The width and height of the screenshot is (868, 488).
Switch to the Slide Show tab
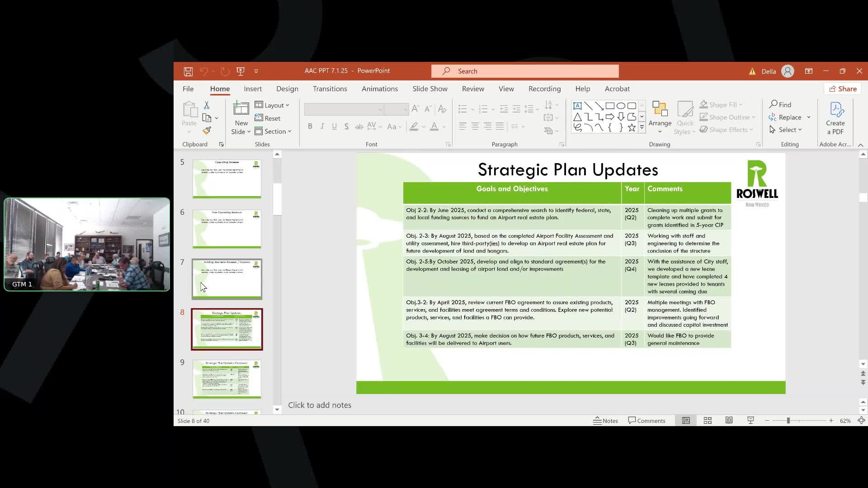(429, 89)
